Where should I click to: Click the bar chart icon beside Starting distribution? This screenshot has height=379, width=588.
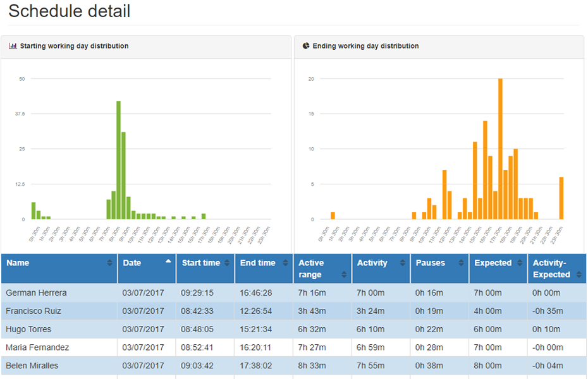pyautogui.click(x=13, y=46)
